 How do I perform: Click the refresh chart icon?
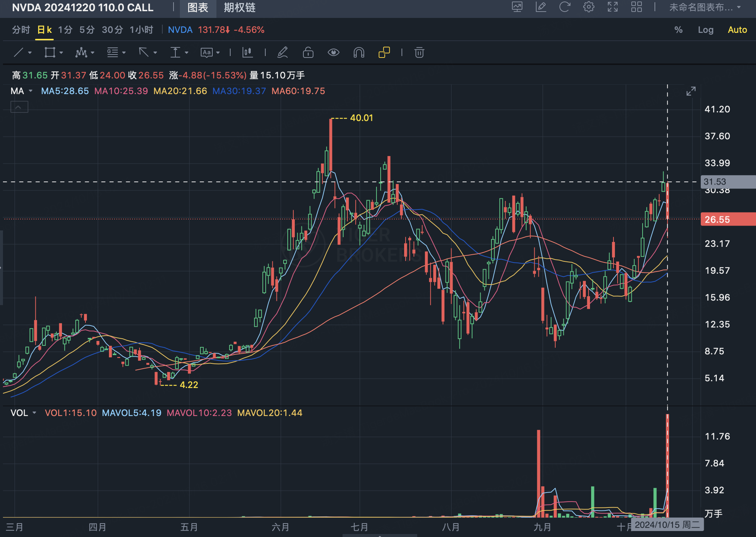pyautogui.click(x=565, y=7)
